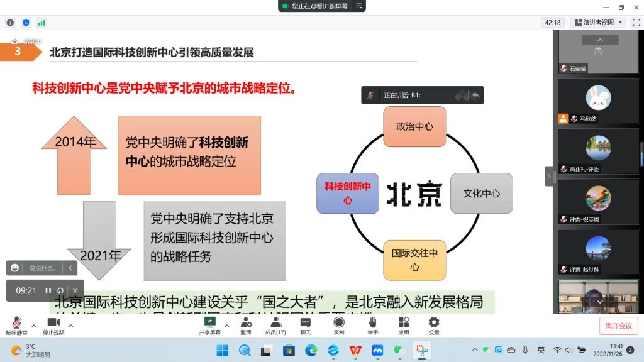Open the volume speaker tray icon

pos(569,349)
